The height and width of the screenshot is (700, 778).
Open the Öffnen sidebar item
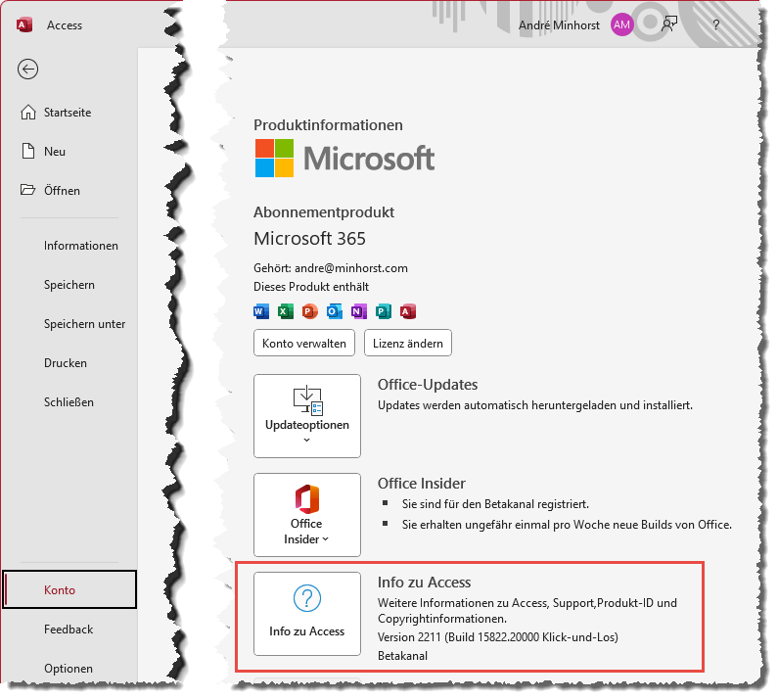pos(62,191)
